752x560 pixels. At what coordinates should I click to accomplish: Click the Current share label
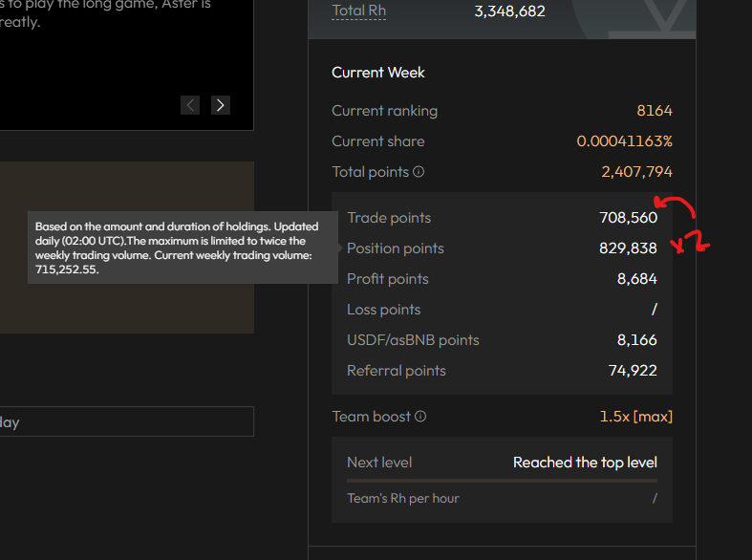pos(378,141)
